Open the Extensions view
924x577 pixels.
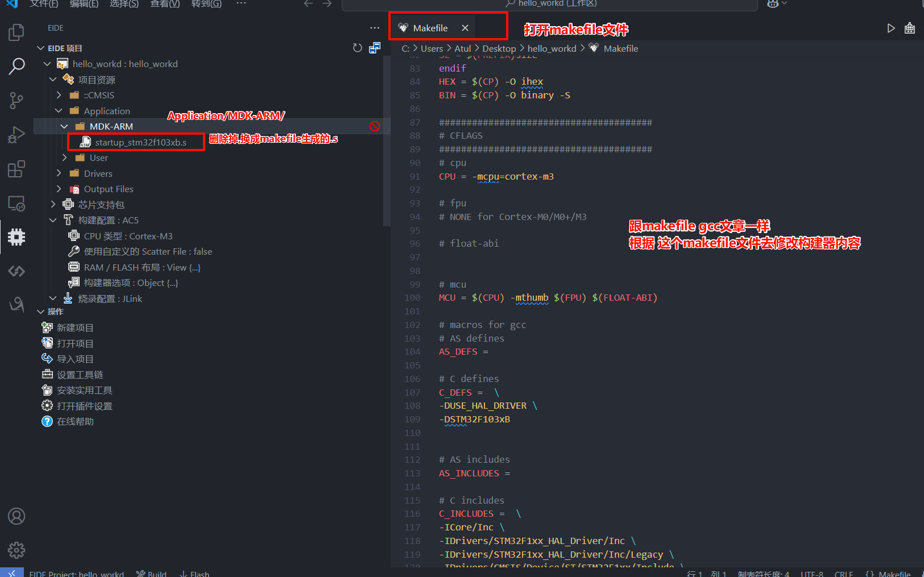pos(16,169)
